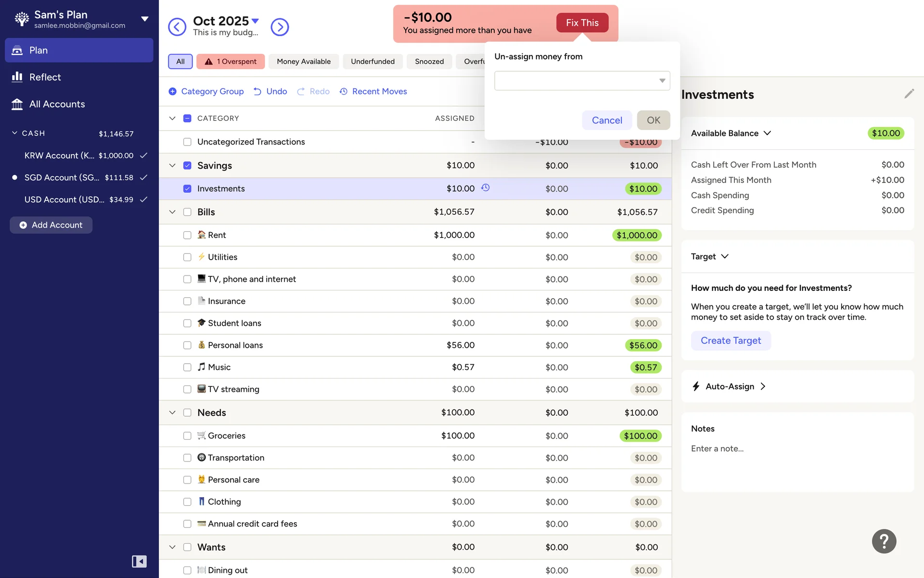Click the Undo arrow icon
The width and height of the screenshot is (924, 578).
pyautogui.click(x=257, y=92)
